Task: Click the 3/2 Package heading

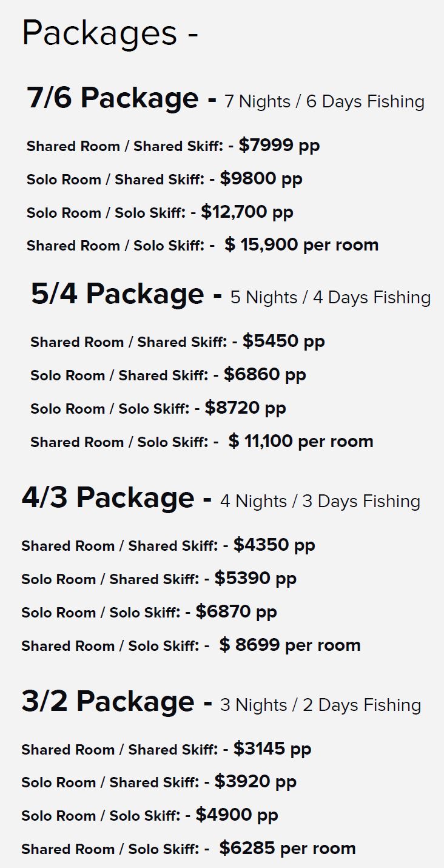Action: tap(107, 702)
